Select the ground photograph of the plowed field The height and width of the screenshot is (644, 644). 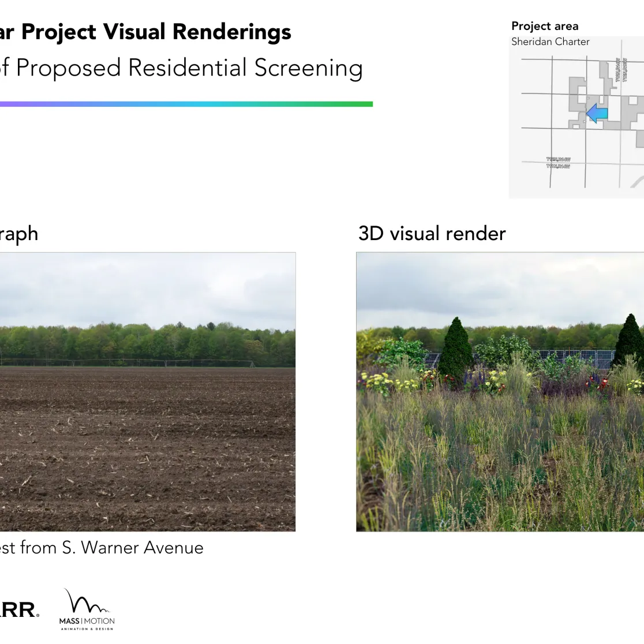[x=144, y=390]
